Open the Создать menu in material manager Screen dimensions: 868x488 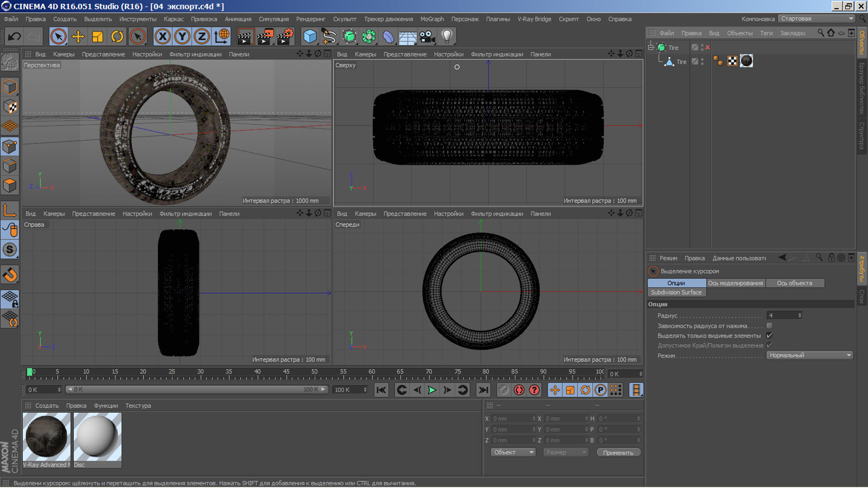(x=47, y=406)
